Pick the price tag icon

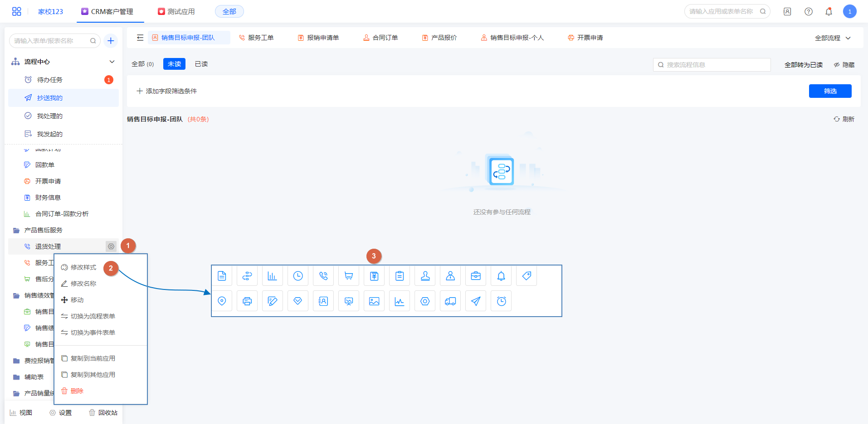pos(526,276)
